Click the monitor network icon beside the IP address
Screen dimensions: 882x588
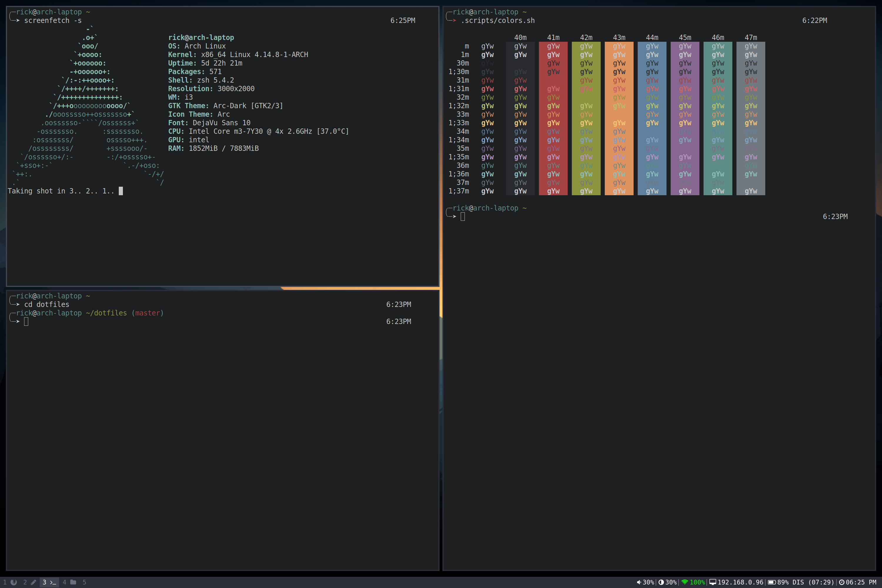pos(712,582)
